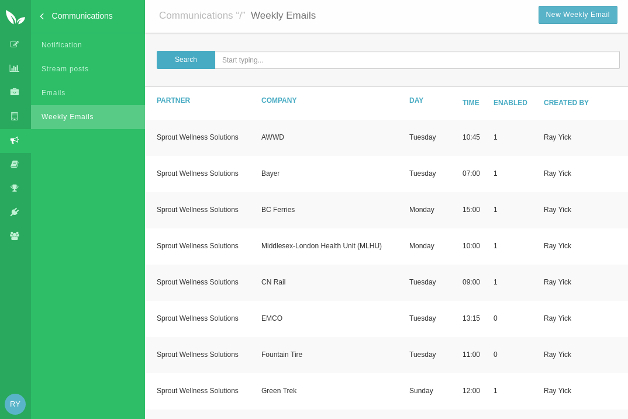Open the users group icon
Image resolution: width=628 pixels, height=419 pixels.
[14, 236]
